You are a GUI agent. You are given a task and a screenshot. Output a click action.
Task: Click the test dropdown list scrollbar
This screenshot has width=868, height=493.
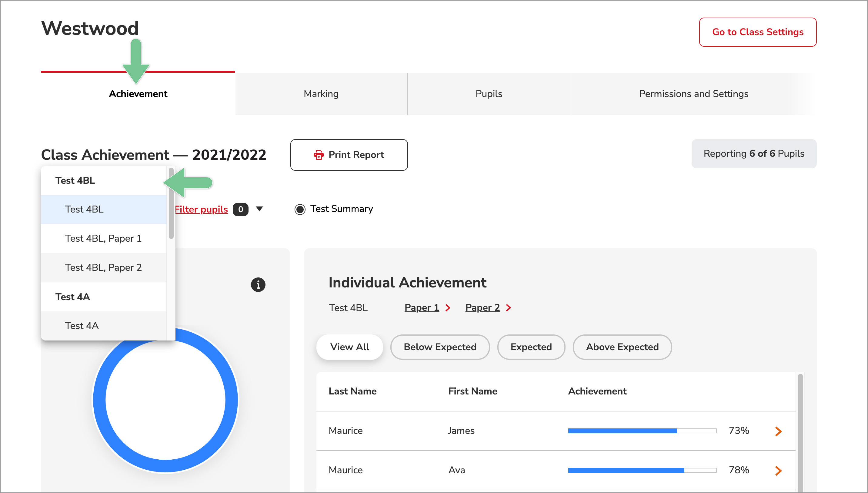pos(171,203)
